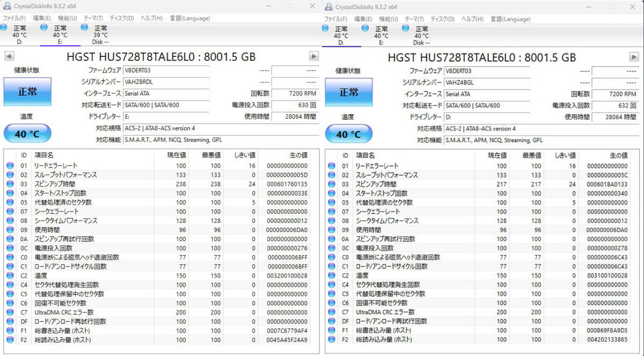Image resolution: width=644 pixels, height=356 pixels.
Task: Click the status circle beside row C0 in the right window
Action: click(x=331, y=257)
